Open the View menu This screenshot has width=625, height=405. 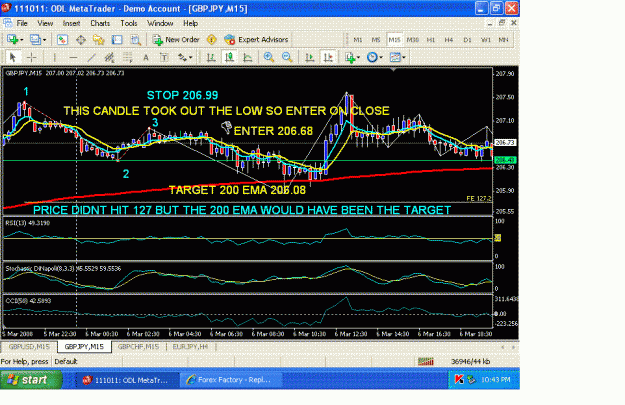(45, 23)
